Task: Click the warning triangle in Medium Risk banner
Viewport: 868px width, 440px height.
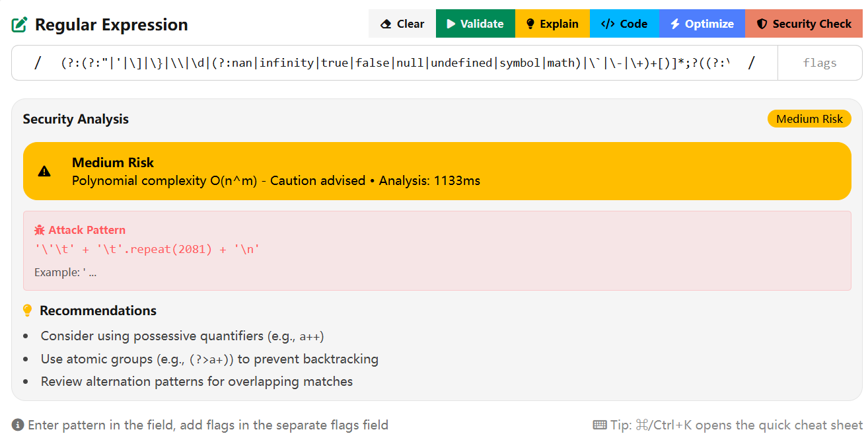Action: click(44, 170)
